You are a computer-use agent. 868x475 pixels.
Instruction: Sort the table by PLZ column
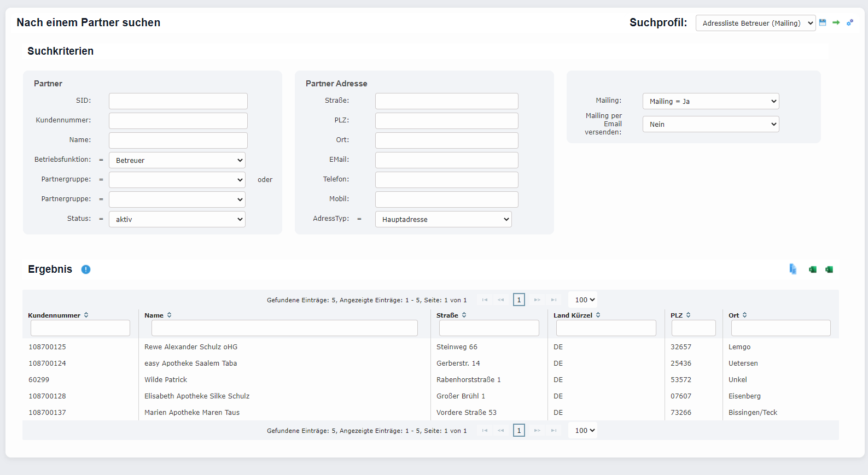click(x=688, y=315)
